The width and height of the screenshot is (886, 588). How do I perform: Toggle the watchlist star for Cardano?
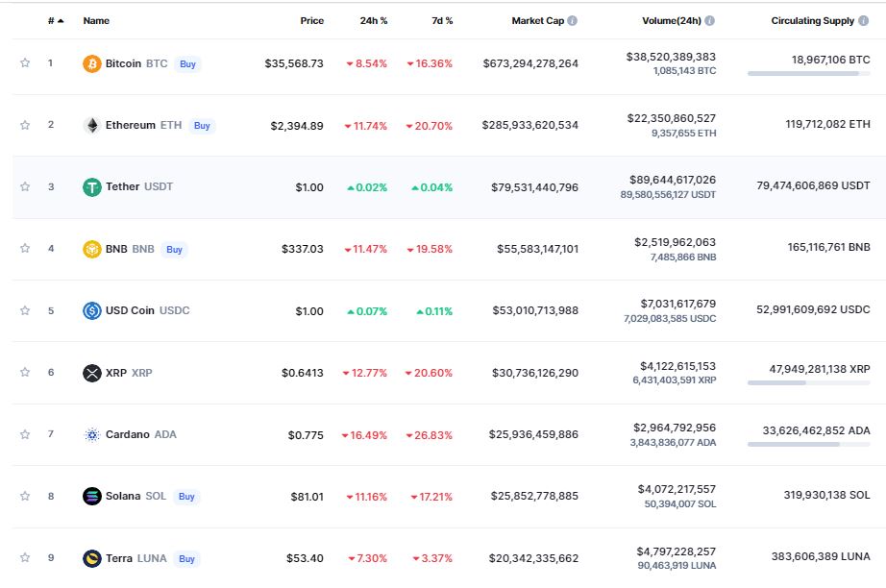25,434
